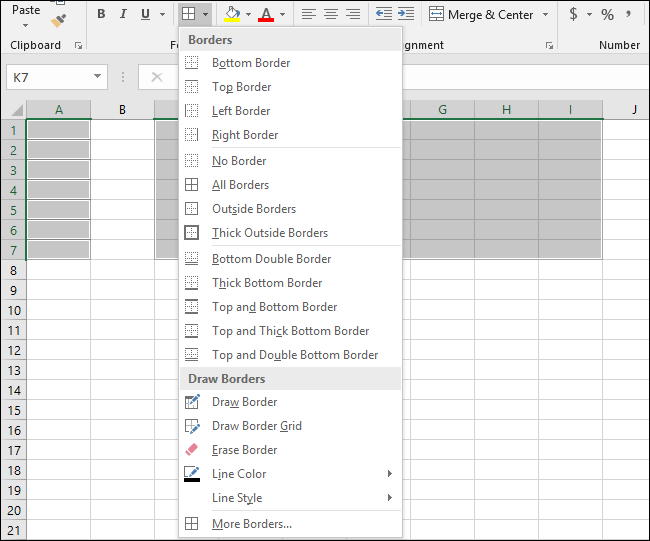Click the Format Painter brush icon
Viewport: 650px width, 541px height.
(59, 18)
